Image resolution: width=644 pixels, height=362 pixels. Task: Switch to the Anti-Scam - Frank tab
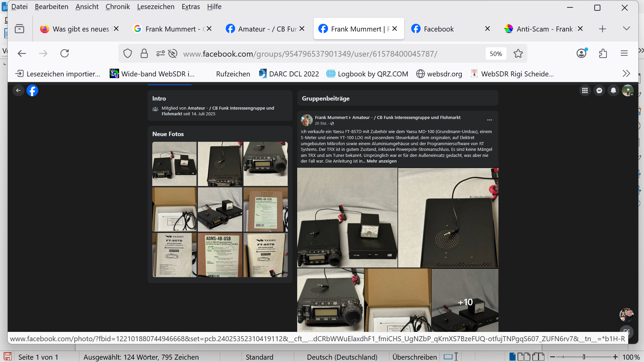tap(544, 29)
